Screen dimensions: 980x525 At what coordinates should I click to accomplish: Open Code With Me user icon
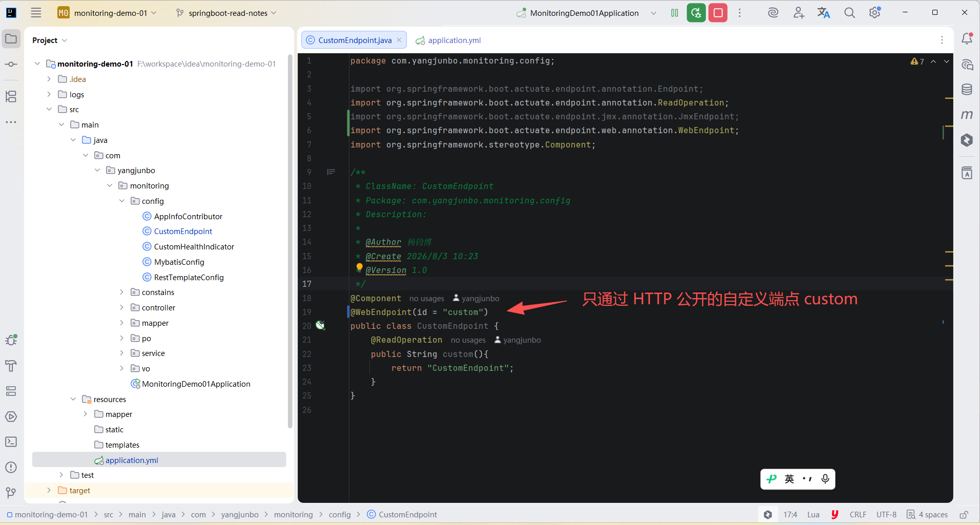[799, 13]
